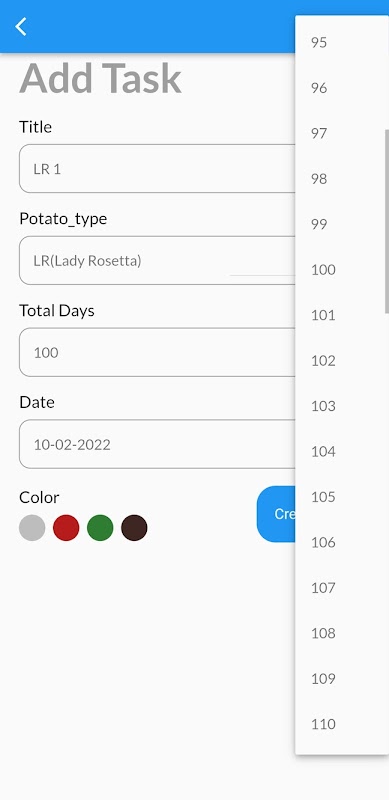Open the Date picker field
This screenshot has height=800, width=389.
point(157,444)
